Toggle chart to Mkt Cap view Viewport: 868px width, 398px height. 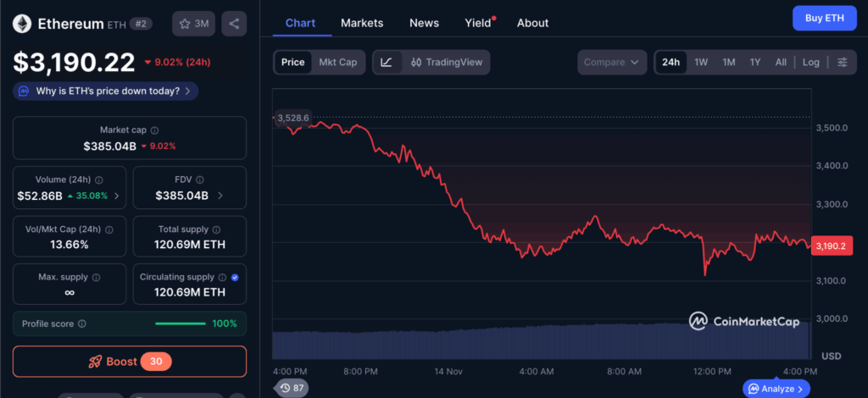pos(337,62)
